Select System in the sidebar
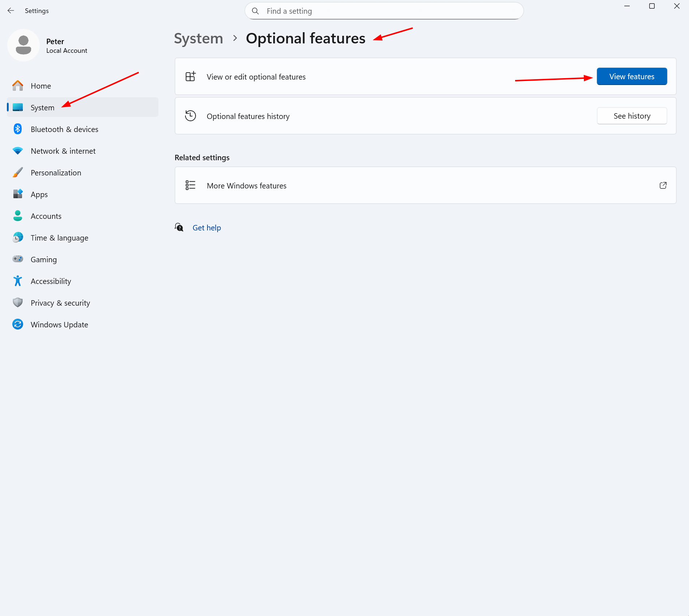Screen dimensions: 689x616 [x=82, y=107]
